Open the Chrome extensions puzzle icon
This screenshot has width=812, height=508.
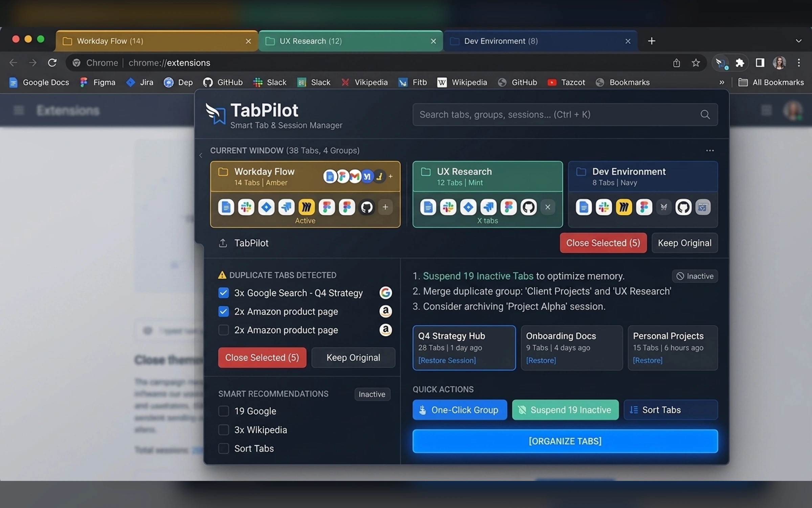point(740,63)
